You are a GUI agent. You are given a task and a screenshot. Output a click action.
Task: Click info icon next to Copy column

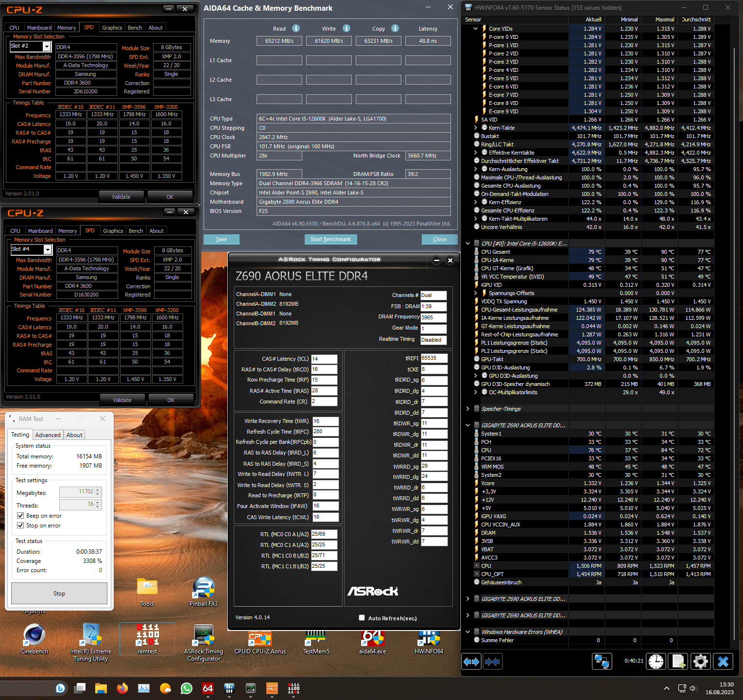(395, 28)
